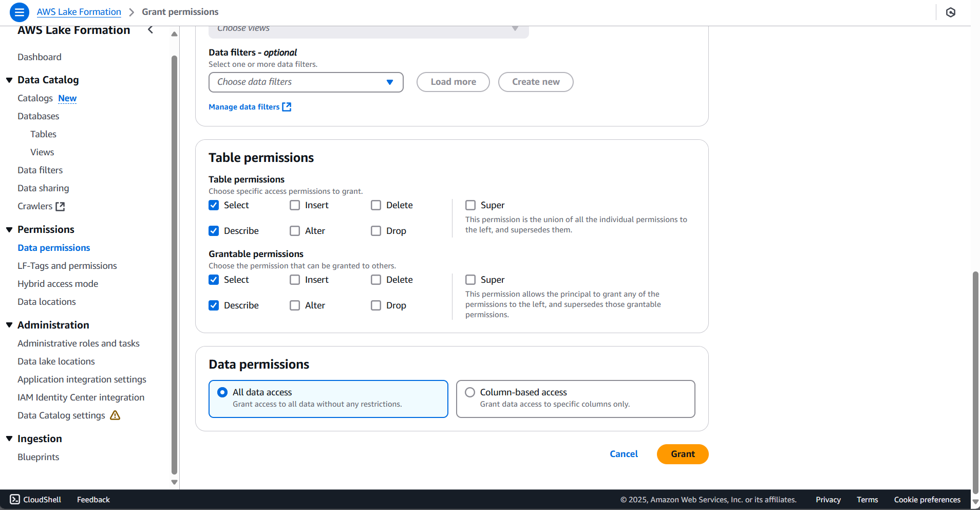Click the Create new button
This screenshot has width=980, height=510.
[x=536, y=82]
